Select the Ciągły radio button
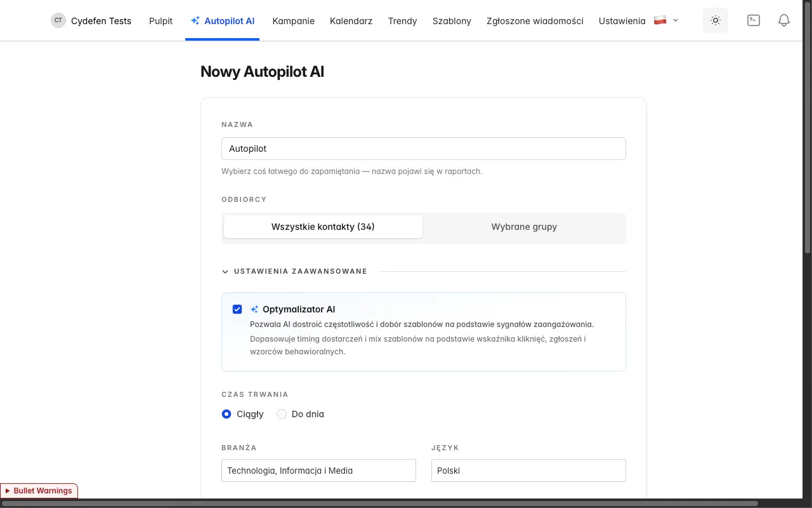Screen dimensions: 812x508 pos(226,414)
